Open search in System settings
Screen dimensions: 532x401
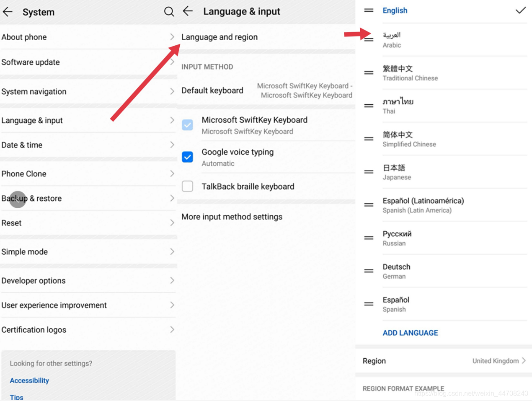coord(169,12)
